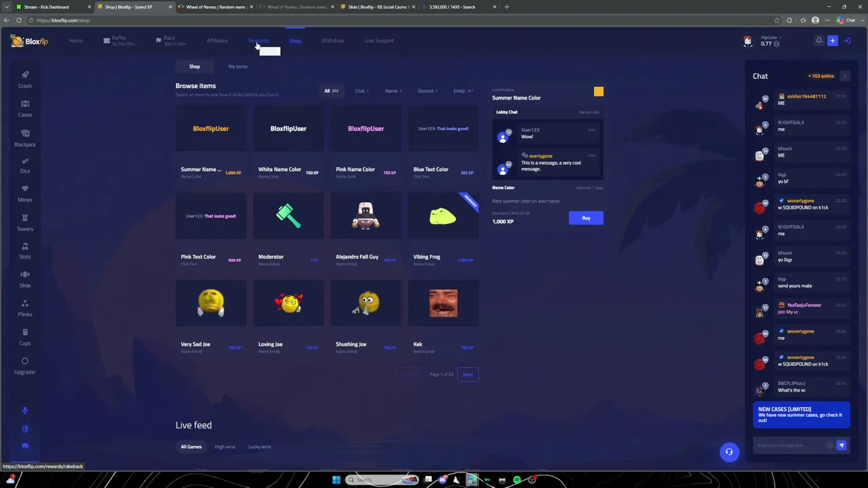Open the Slide game
The height and width of the screenshot is (488, 868).
coord(25,279)
